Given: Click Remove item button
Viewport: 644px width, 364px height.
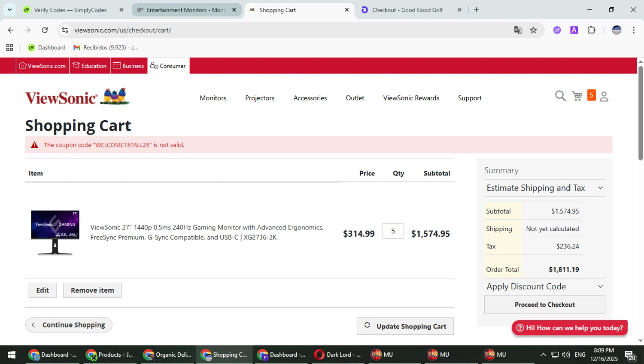Looking at the screenshot, I should pyautogui.click(x=92, y=290).
